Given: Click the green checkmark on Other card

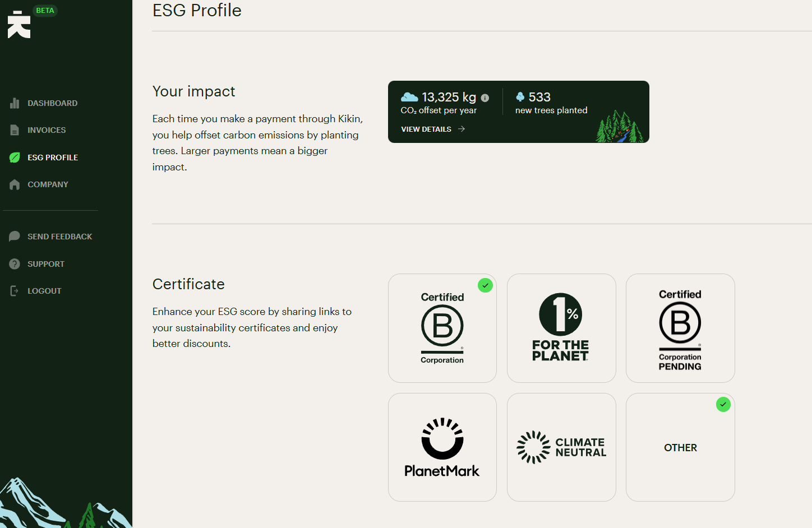Looking at the screenshot, I should point(723,405).
